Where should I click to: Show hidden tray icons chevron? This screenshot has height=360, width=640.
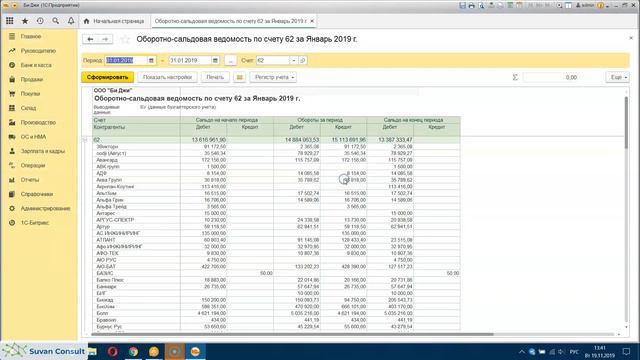[x=522, y=351]
